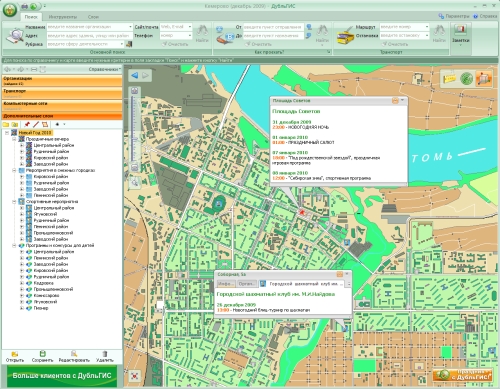The width and height of the screenshot is (500, 389).
Task: Open the Остановка field dropdown arrow
Action: point(427,35)
